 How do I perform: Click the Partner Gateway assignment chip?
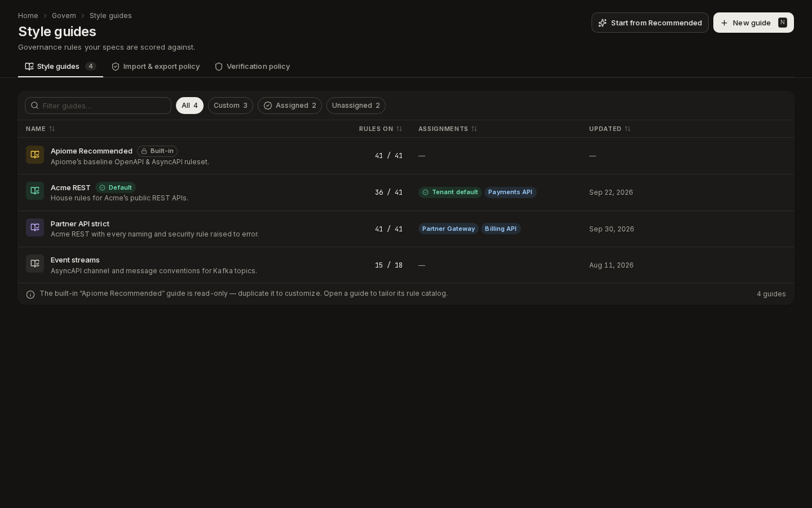pyautogui.click(x=448, y=229)
